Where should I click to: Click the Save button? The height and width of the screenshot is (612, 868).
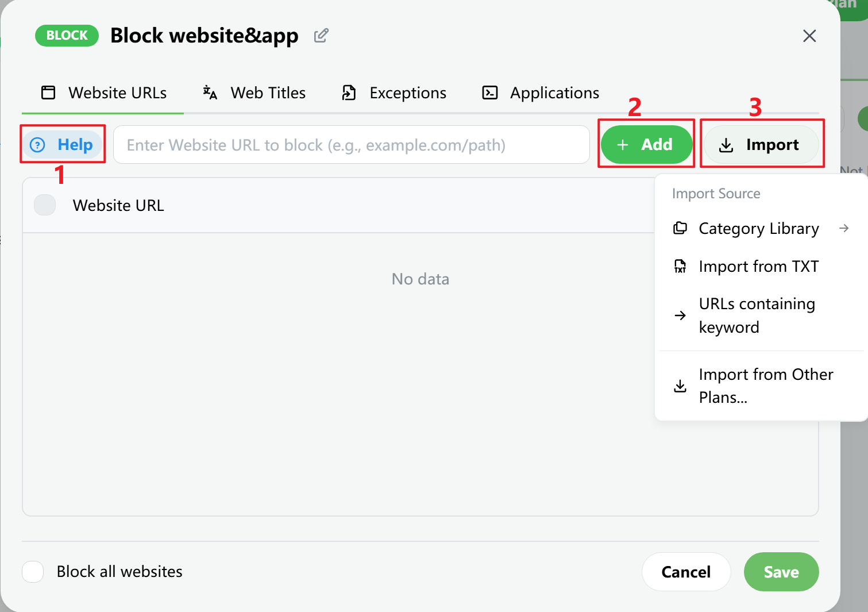[x=781, y=572]
